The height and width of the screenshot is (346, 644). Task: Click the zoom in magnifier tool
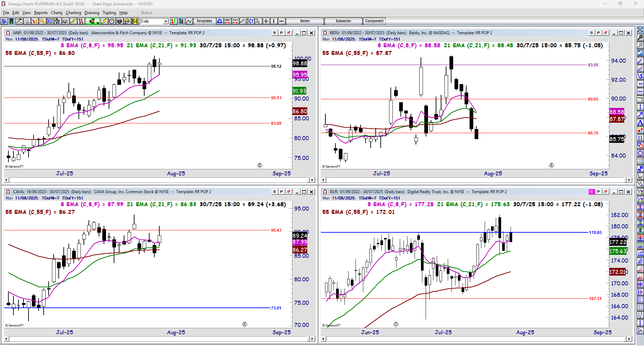(x=640, y=37)
